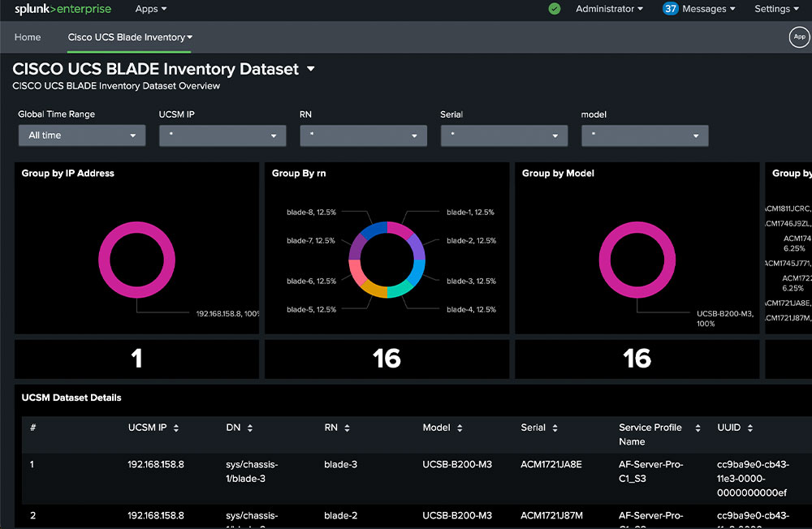Click the splunk>enterprise logo

click(x=63, y=9)
